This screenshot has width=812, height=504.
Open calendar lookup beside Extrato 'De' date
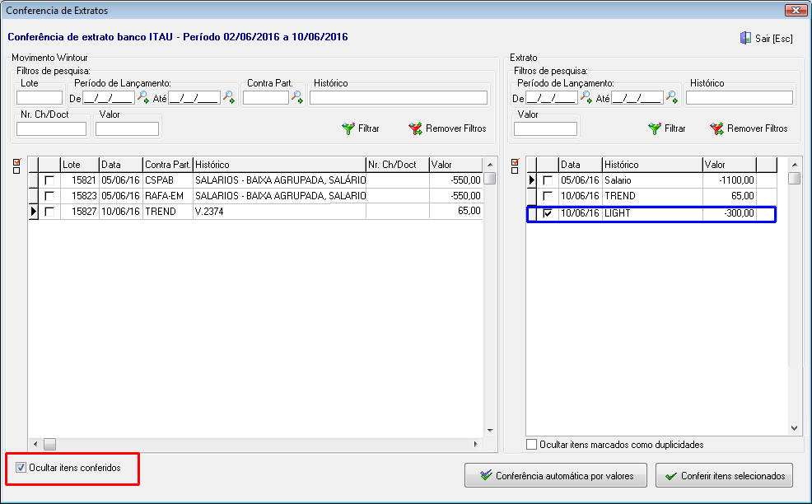click(586, 97)
